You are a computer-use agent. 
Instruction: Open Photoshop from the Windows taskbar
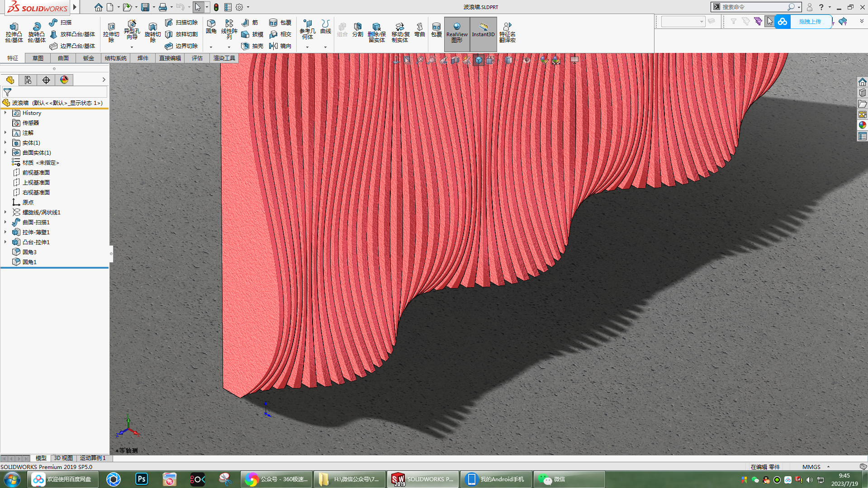click(142, 479)
